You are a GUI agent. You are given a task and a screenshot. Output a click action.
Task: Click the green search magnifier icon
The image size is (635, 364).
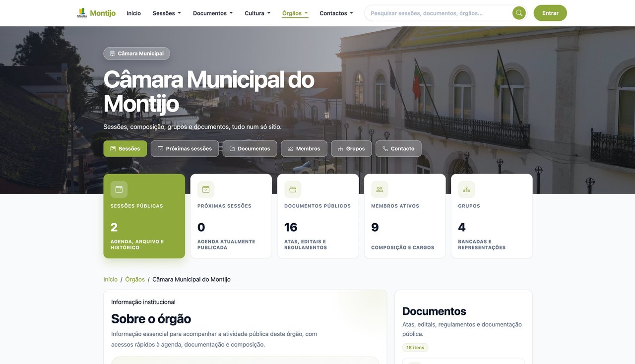point(519,13)
